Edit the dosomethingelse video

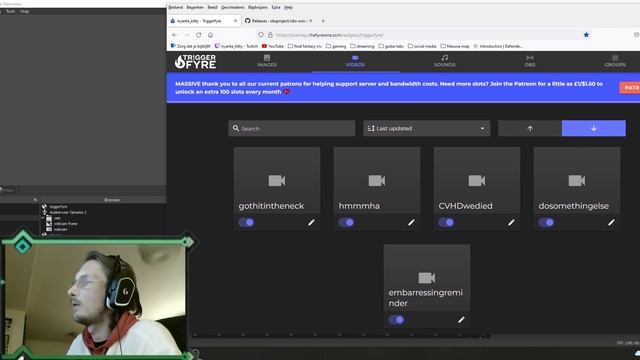pyautogui.click(x=611, y=222)
